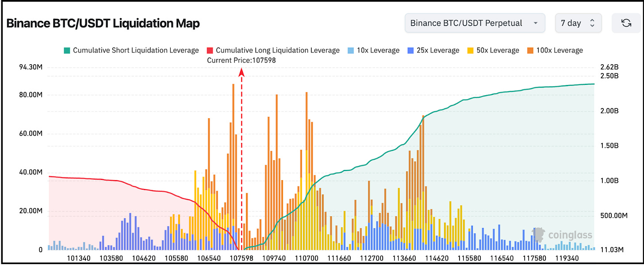Click the 101340 x-axis label
Screen dimensions: 644x265
pos(78,257)
